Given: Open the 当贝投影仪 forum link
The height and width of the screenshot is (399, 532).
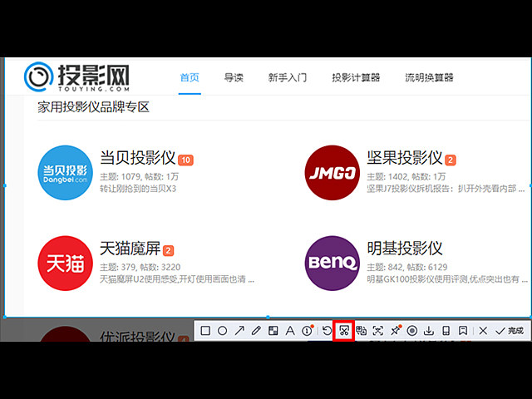Looking at the screenshot, I should pyautogui.click(x=138, y=158).
